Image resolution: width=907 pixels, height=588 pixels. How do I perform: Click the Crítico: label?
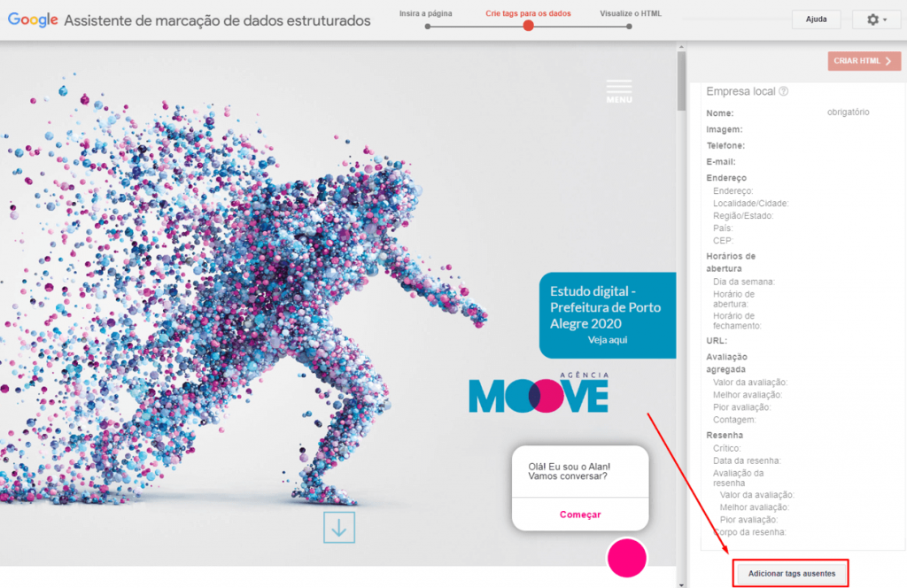[726, 448]
